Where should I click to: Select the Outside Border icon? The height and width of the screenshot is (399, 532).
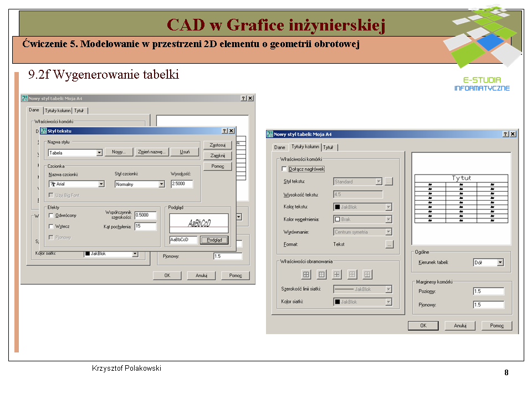[x=321, y=274]
